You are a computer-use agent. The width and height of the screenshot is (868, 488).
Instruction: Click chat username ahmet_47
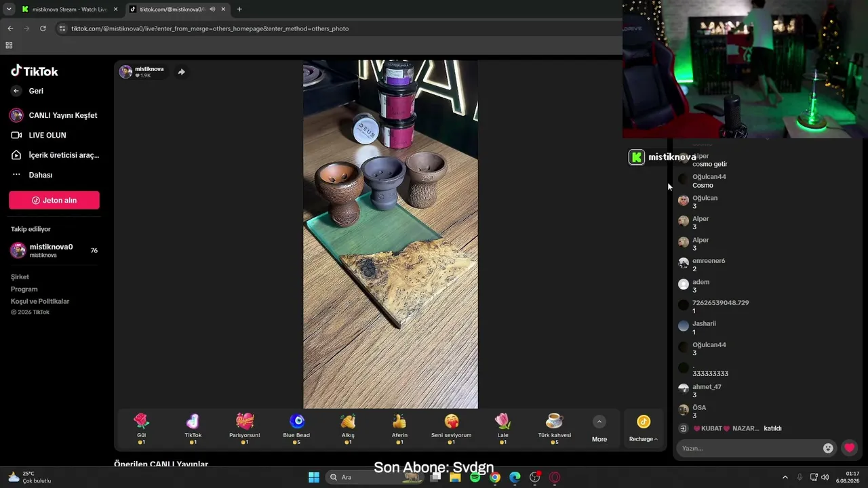click(x=707, y=387)
